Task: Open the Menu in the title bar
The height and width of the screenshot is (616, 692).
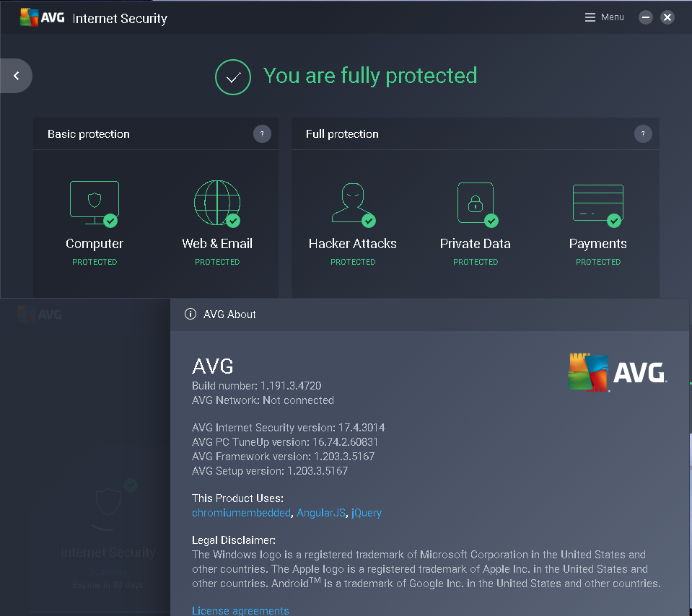Action: 604,17
